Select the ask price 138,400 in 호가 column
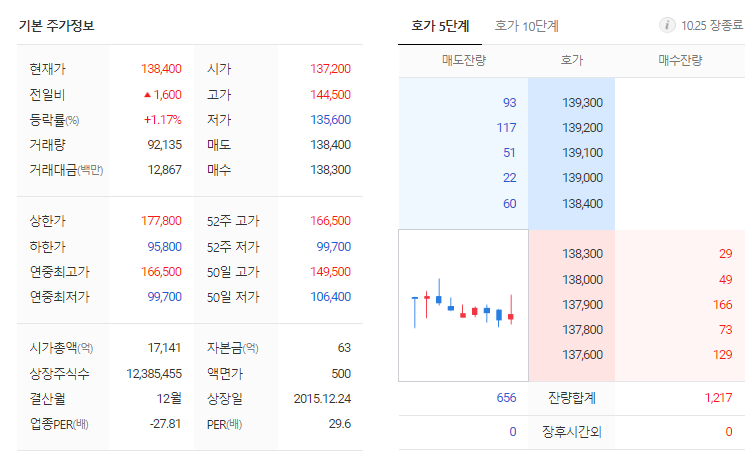 [582, 204]
